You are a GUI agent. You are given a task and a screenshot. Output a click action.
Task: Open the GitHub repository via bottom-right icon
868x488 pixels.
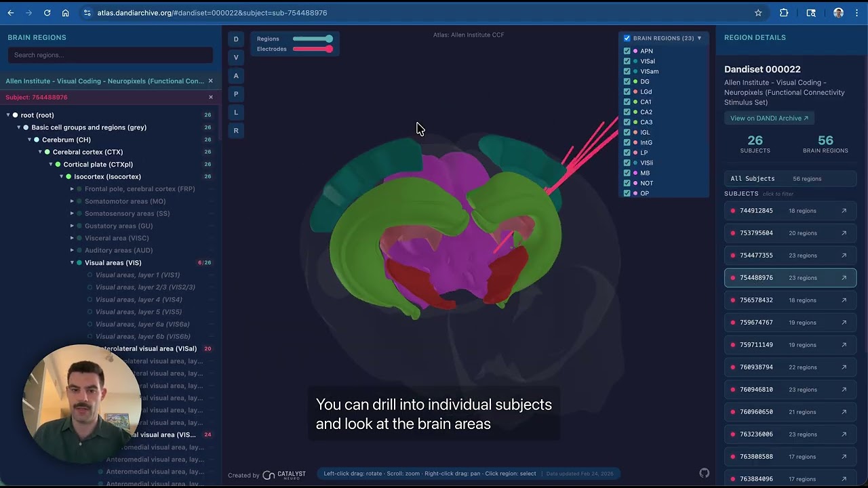point(704,473)
